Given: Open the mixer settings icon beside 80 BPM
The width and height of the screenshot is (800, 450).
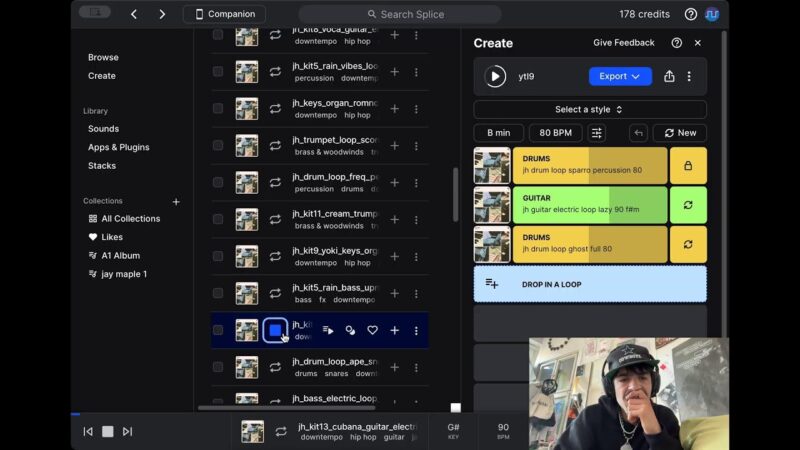Looking at the screenshot, I should [597, 133].
